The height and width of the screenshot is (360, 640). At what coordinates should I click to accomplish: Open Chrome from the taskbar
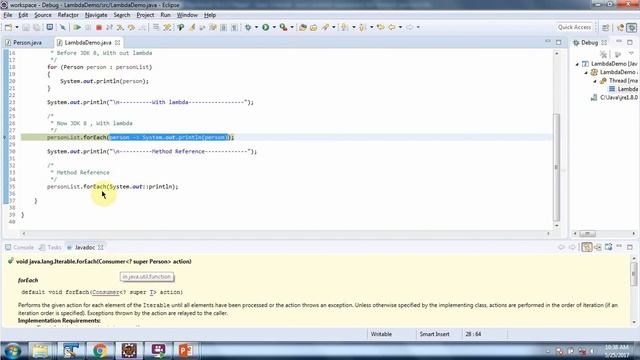(x=100, y=351)
